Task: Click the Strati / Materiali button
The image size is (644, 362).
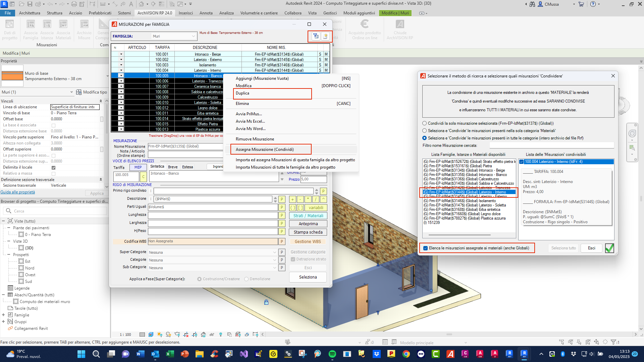Action: 308,216
